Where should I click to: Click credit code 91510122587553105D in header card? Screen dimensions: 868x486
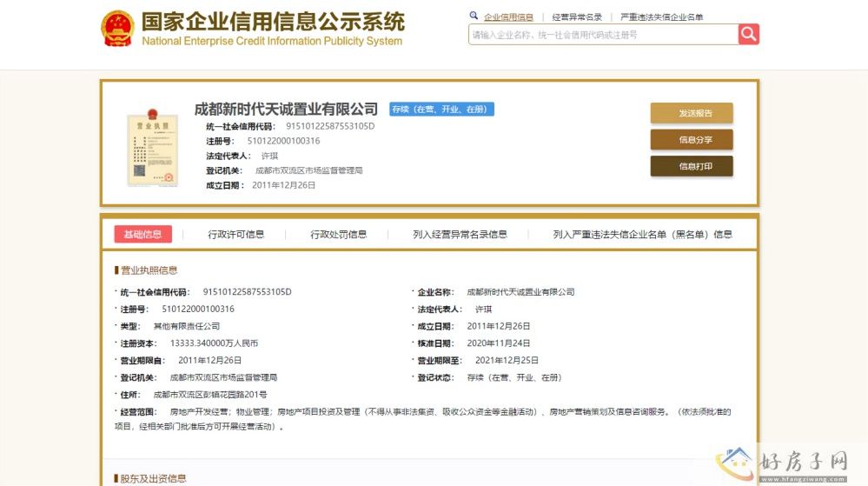coord(330,126)
